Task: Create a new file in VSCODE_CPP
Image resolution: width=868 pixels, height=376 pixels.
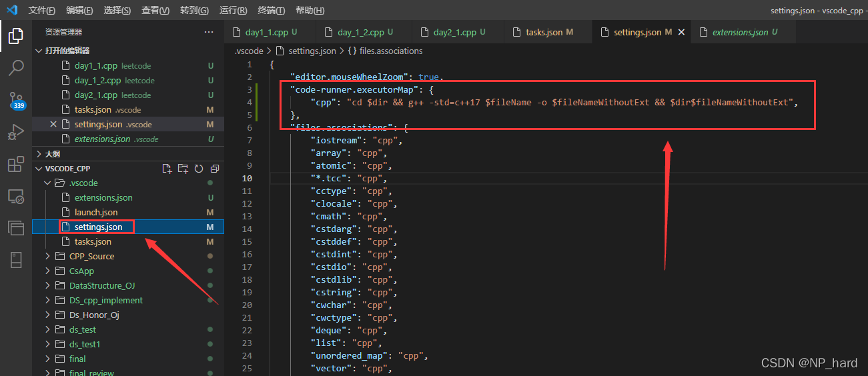Action: click(167, 169)
